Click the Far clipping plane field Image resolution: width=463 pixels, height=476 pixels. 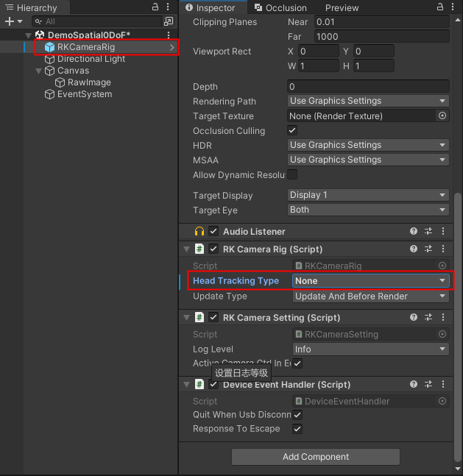382,37
